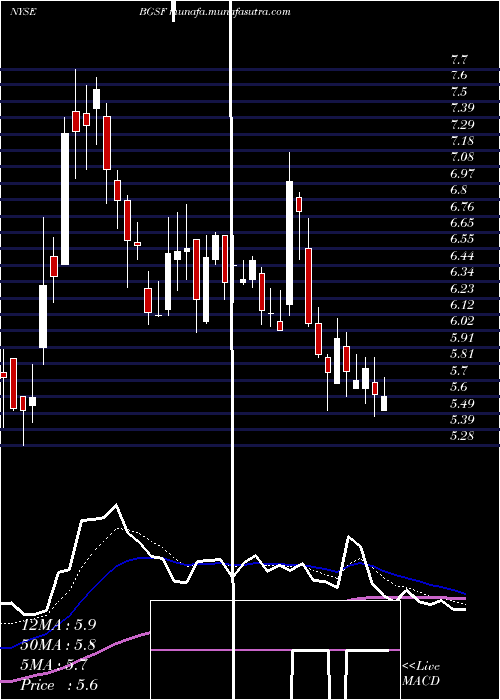Select the 6.02 price axis label
The image size is (500, 700).
(462, 321)
